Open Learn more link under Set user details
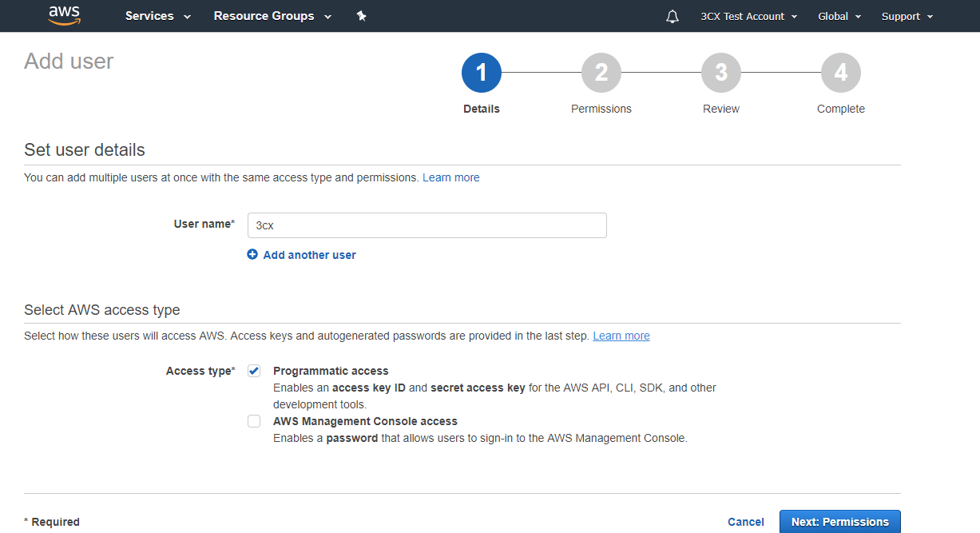 click(x=451, y=177)
